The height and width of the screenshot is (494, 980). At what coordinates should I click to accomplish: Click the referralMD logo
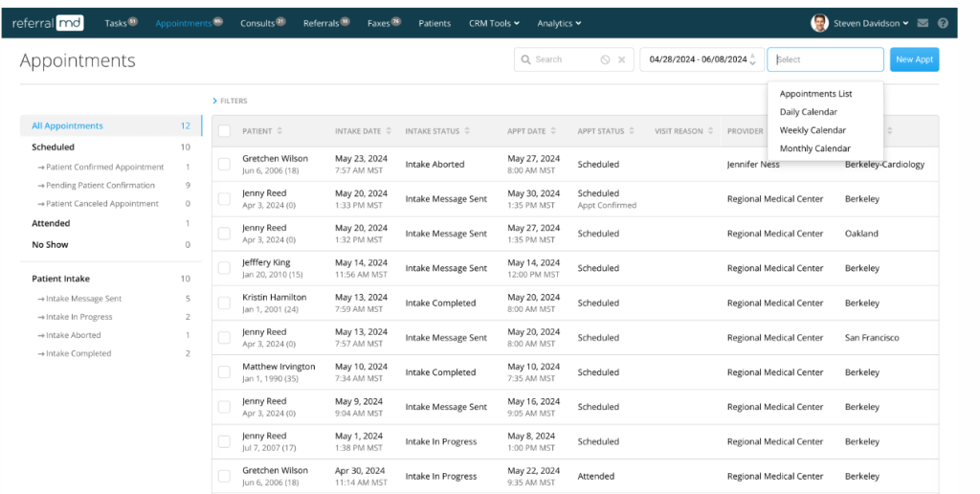48,23
